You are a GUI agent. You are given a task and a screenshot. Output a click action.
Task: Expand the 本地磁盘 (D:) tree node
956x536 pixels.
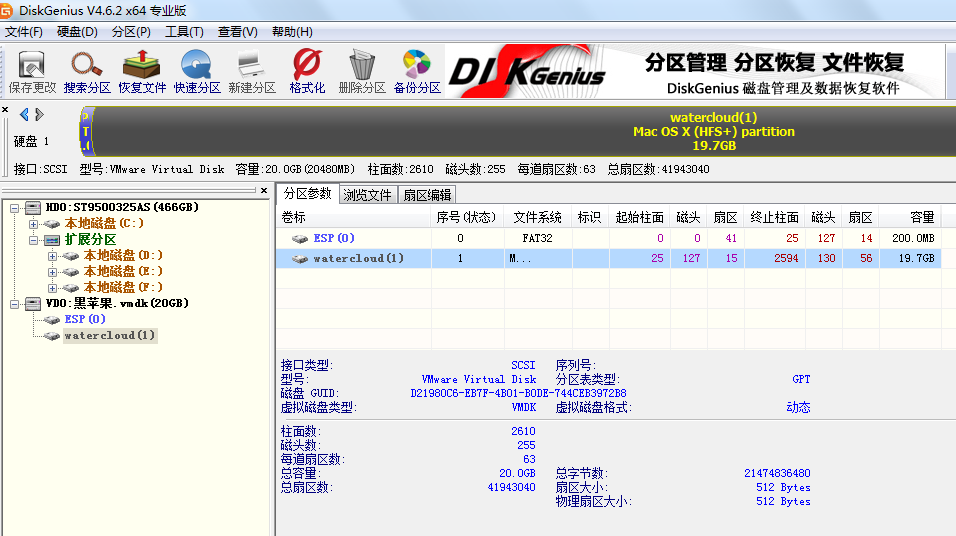pyautogui.click(x=52, y=256)
